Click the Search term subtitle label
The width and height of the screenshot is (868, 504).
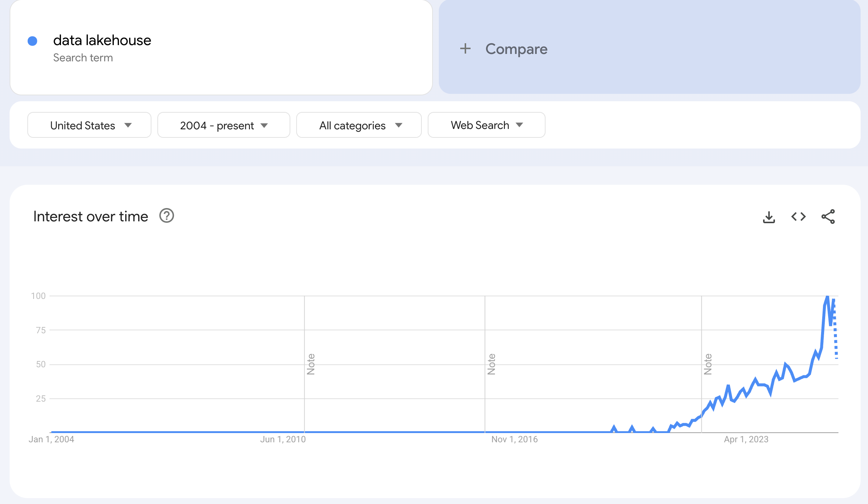point(83,58)
